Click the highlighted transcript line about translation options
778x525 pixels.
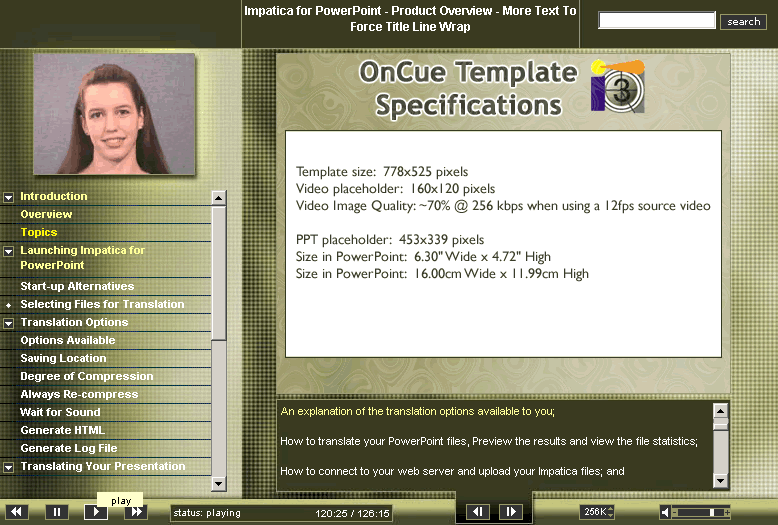pyautogui.click(x=417, y=411)
